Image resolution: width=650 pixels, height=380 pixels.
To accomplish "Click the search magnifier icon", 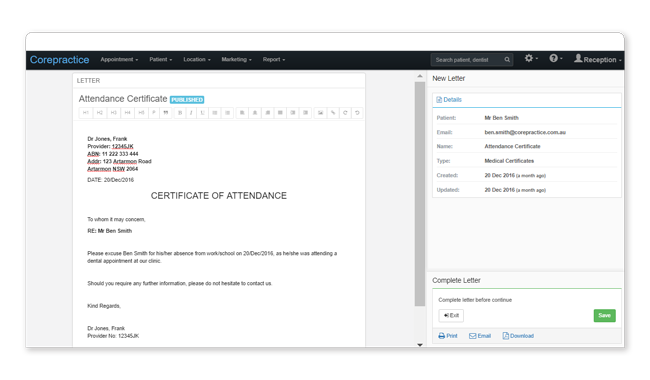I will [507, 60].
